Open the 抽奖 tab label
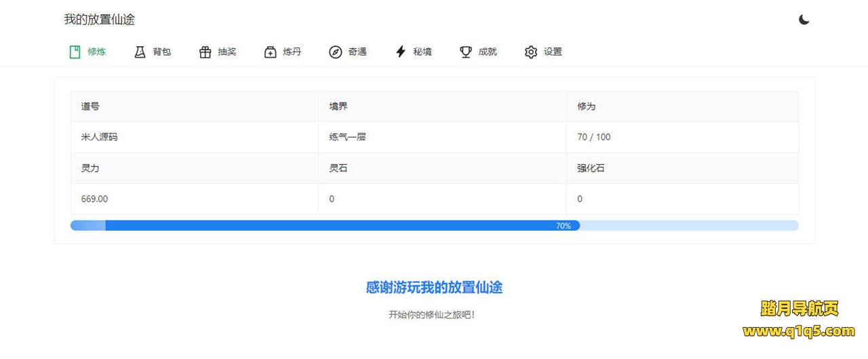 click(x=227, y=52)
